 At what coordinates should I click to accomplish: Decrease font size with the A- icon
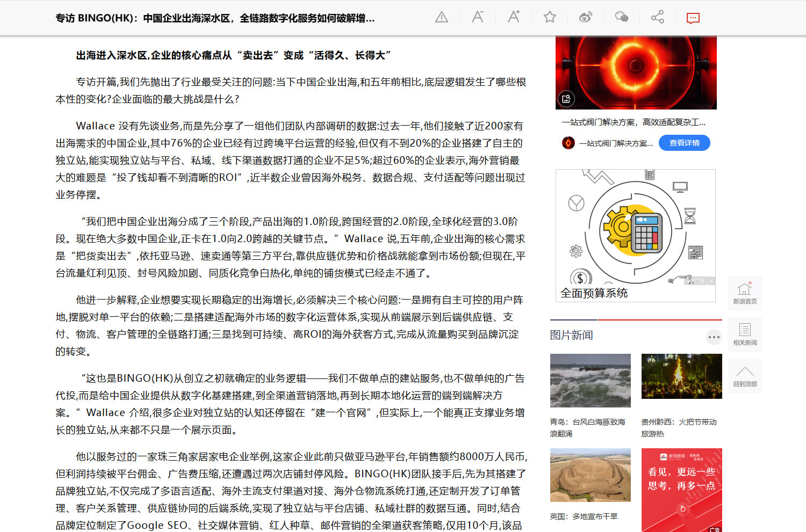tap(478, 17)
